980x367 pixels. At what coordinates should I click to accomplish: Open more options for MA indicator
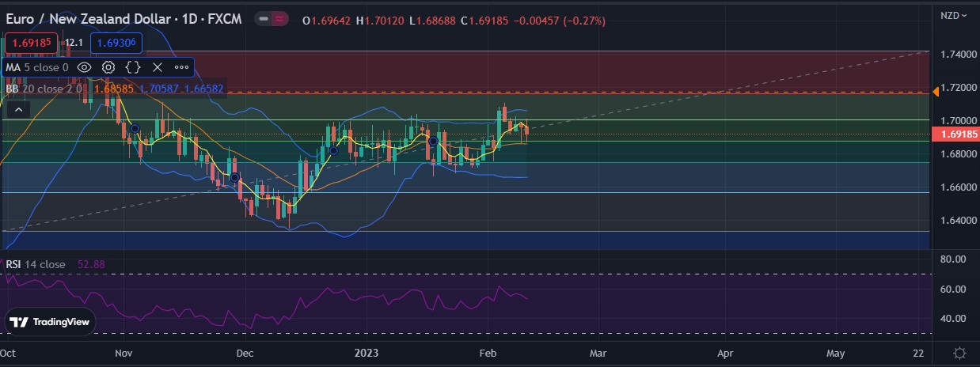tap(180, 68)
